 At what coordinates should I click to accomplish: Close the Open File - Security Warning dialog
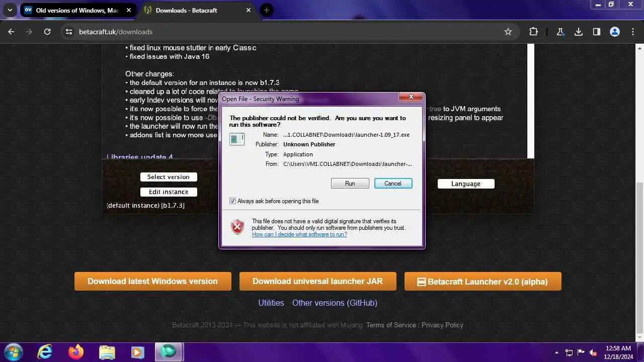411,97
